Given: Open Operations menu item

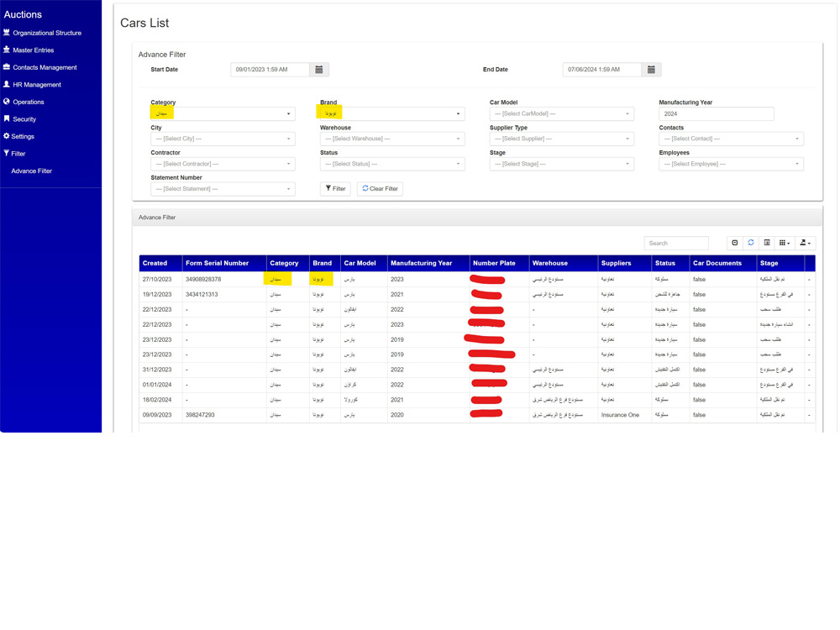Looking at the screenshot, I should pos(28,102).
